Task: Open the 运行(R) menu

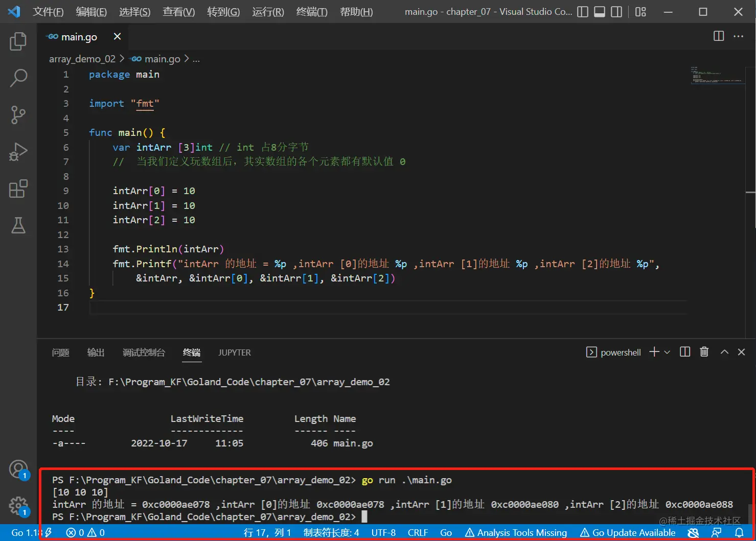Action: pos(268,12)
